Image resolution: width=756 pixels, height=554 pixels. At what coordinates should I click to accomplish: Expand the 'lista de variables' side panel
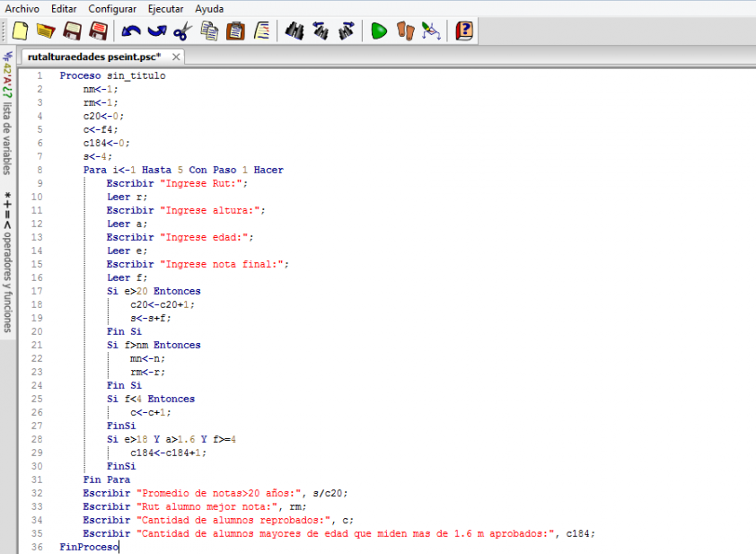coord(7,114)
